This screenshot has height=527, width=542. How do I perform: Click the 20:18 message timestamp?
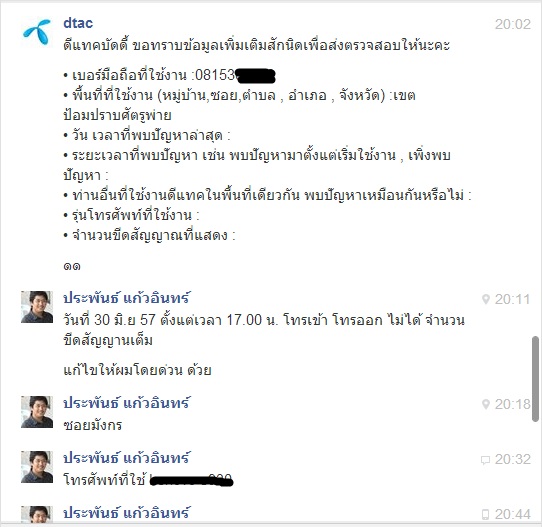[512, 404]
